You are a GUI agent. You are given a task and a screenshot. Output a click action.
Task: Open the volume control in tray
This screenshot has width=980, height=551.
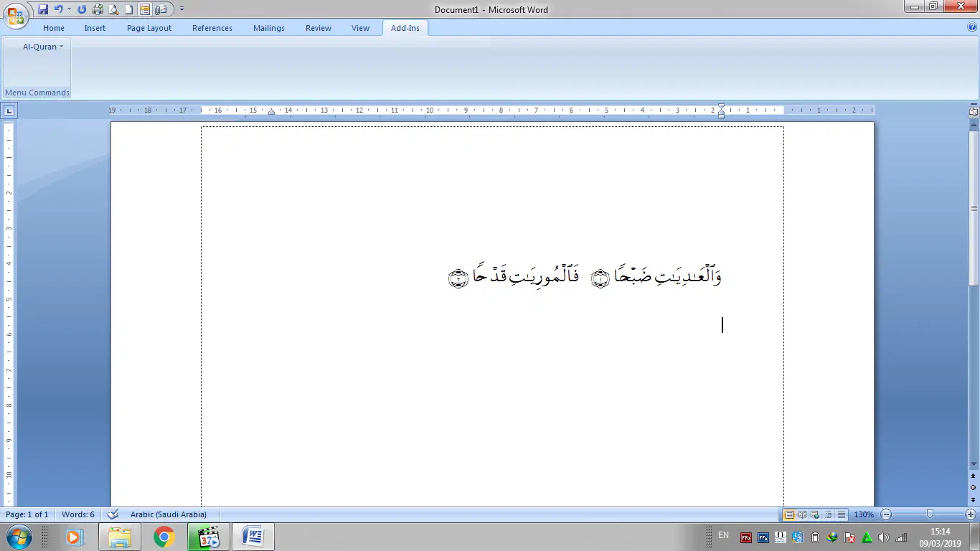[884, 537]
